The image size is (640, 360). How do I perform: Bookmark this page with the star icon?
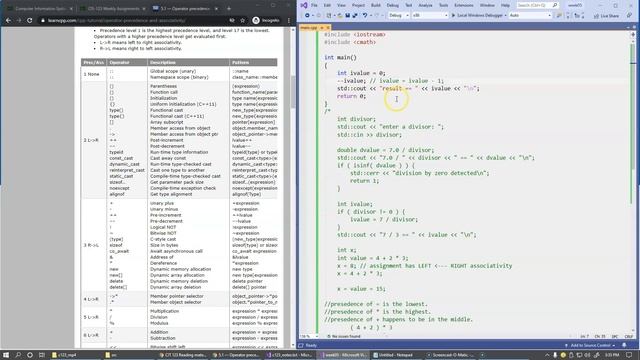242,20
